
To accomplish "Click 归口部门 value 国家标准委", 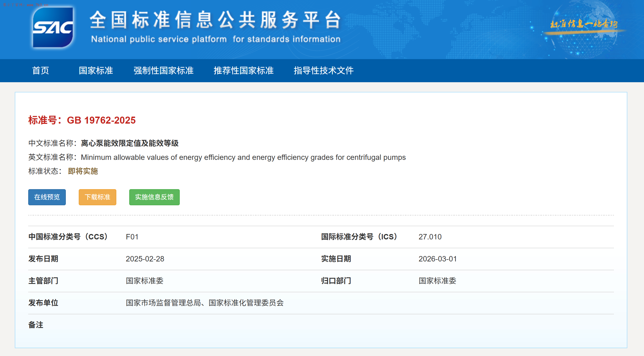I will 437,281.
